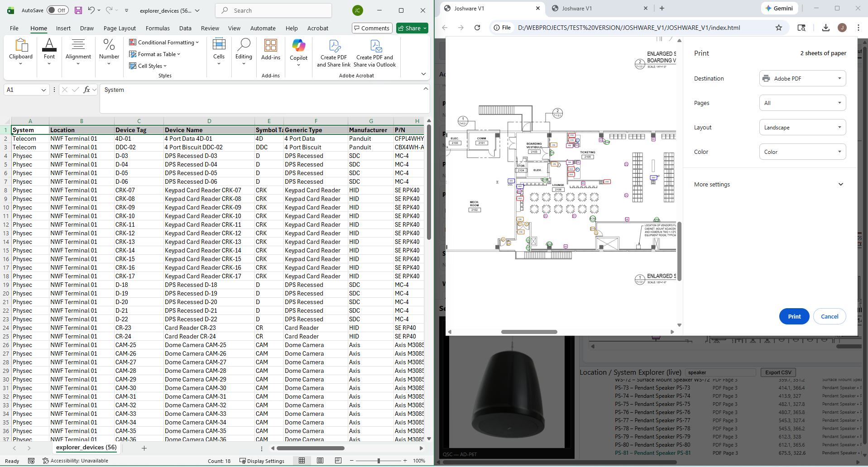Viewport: 868px width, 467px height.
Task: Click the Insert Function fx icon
Action: [x=86, y=90]
